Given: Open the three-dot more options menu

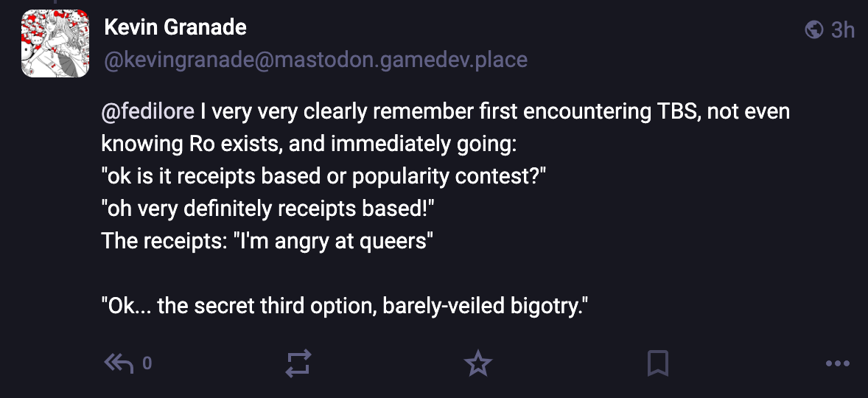Looking at the screenshot, I should (x=838, y=363).
